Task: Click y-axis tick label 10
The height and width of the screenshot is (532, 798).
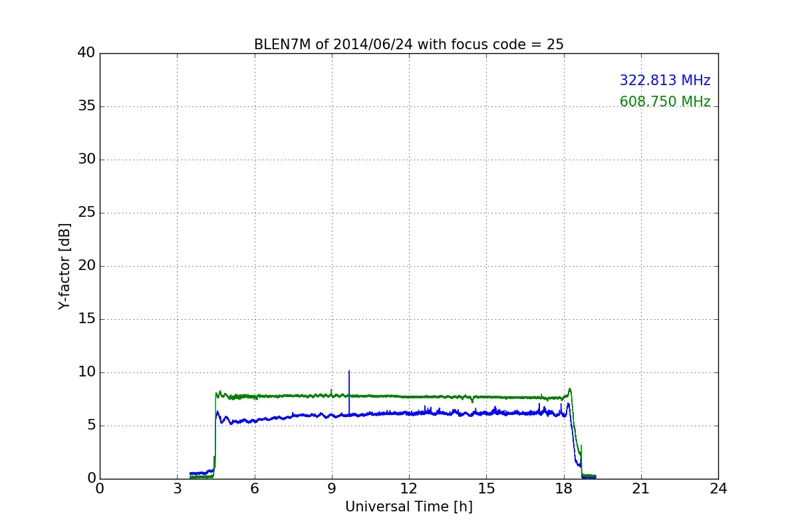Action: coord(86,372)
